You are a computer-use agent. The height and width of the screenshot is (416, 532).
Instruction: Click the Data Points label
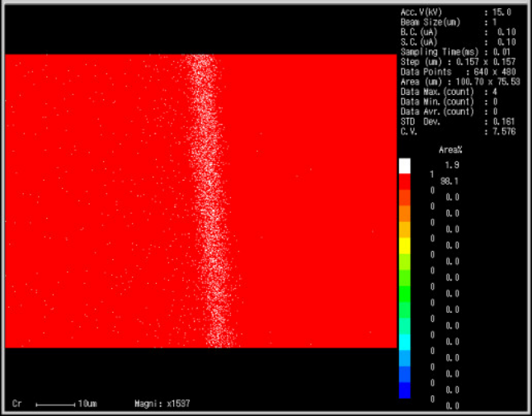[x=426, y=72]
